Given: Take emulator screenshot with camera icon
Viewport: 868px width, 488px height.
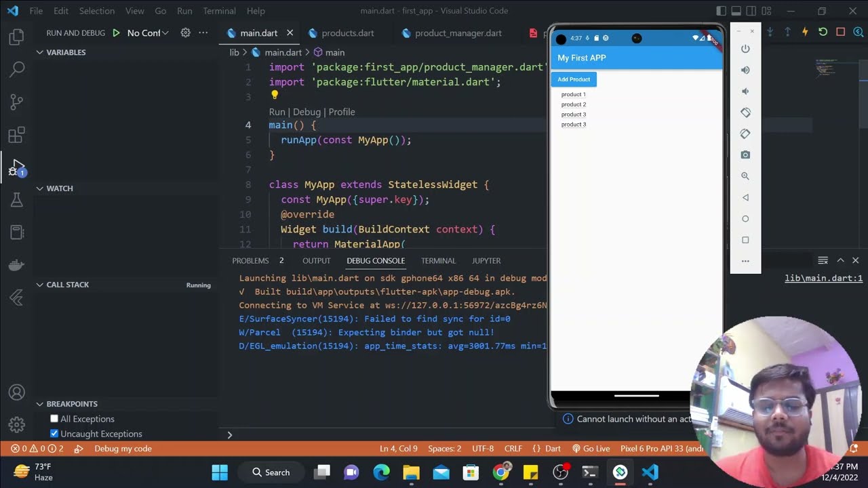Looking at the screenshot, I should [x=745, y=155].
